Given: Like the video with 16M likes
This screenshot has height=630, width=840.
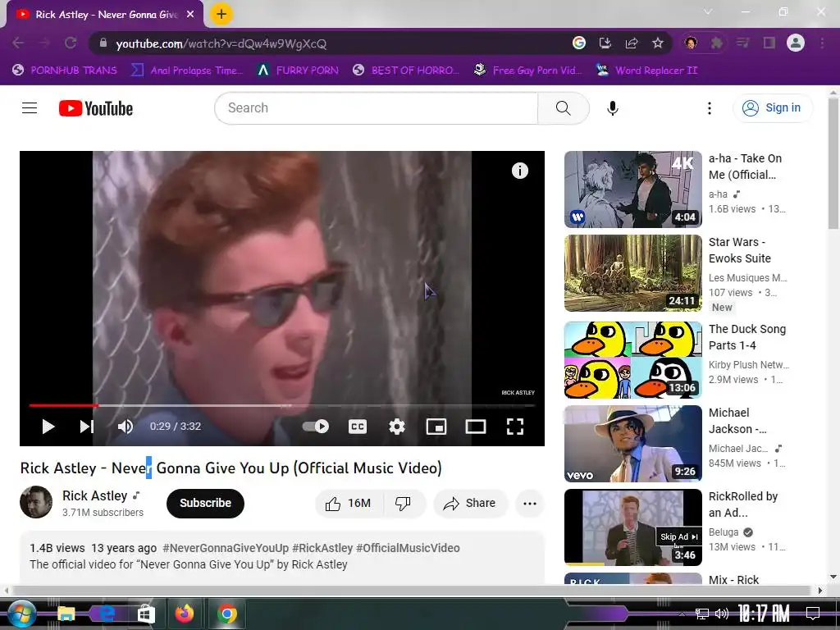Looking at the screenshot, I should click(349, 503).
